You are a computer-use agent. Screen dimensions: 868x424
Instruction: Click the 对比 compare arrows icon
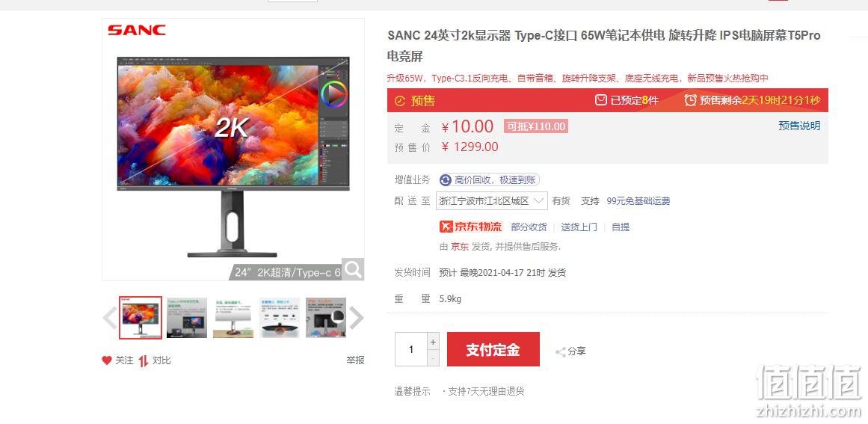144,361
